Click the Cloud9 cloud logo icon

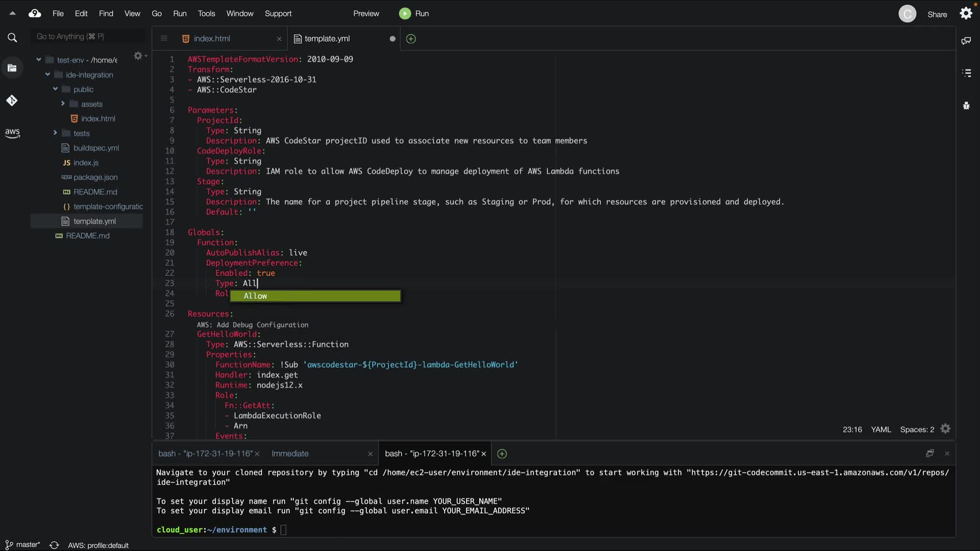click(x=35, y=13)
